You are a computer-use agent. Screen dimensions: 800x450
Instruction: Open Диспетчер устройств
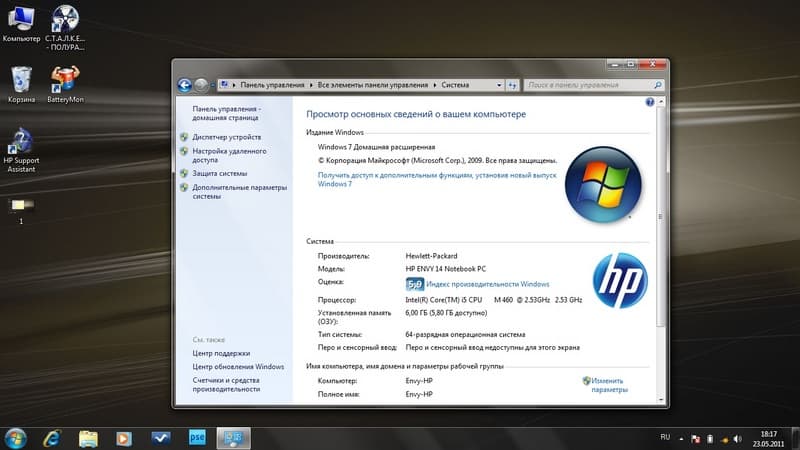pos(227,137)
